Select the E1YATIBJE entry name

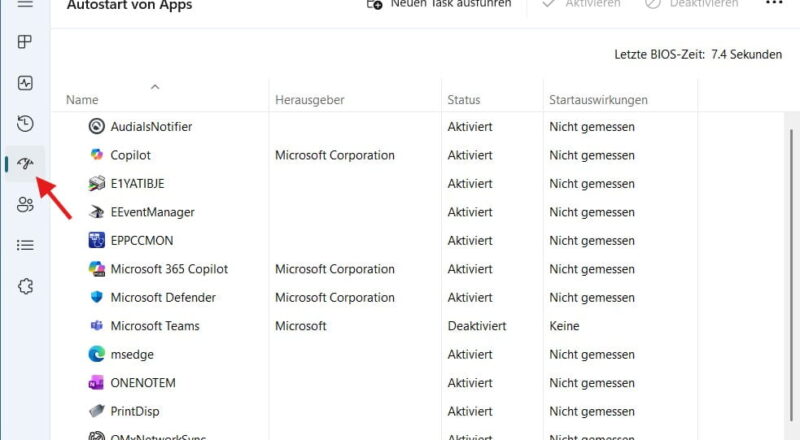click(137, 184)
